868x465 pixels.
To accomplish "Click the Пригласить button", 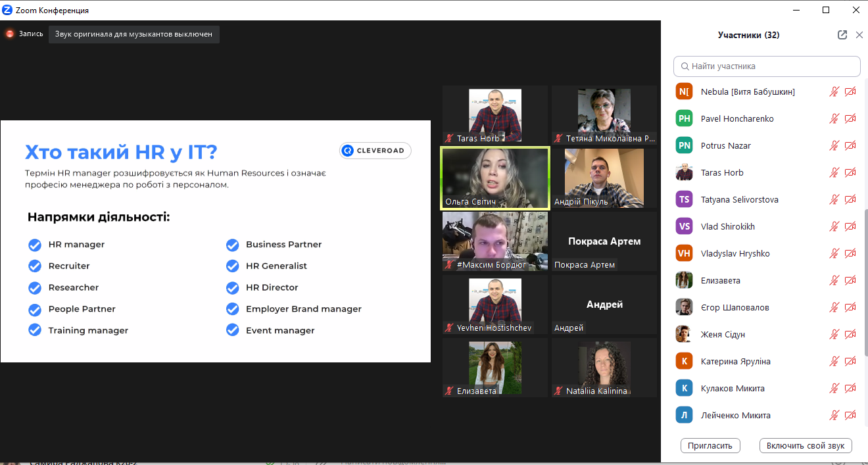I will coord(710,445).
